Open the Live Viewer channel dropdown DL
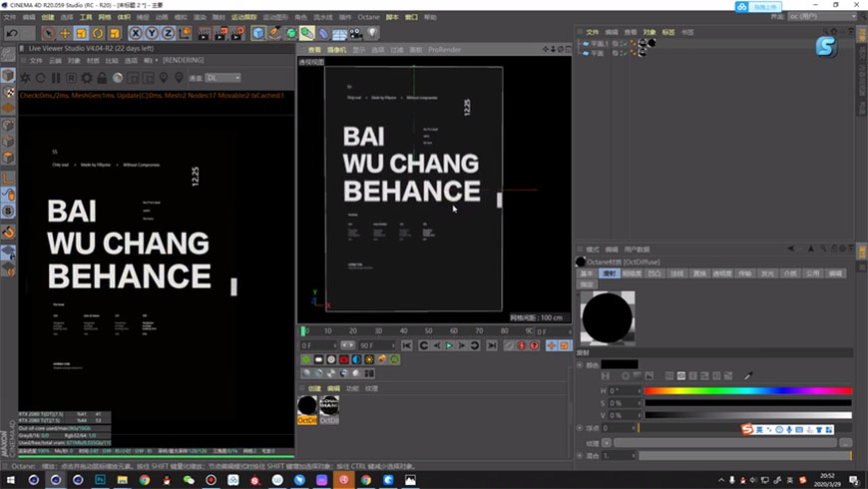This screenshot has height=489, width=868. 223,78
